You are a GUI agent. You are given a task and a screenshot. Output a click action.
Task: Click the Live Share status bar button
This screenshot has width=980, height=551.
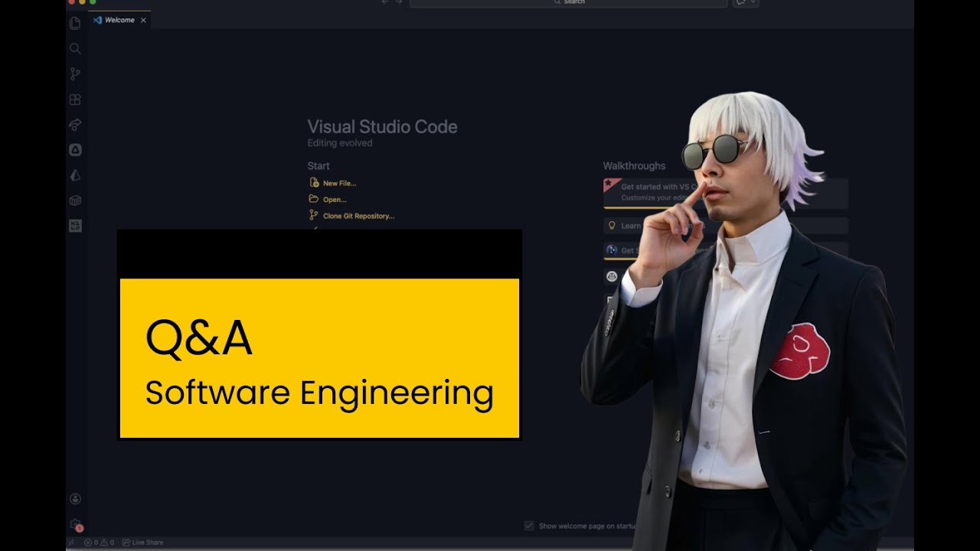(x=142, y=543)
